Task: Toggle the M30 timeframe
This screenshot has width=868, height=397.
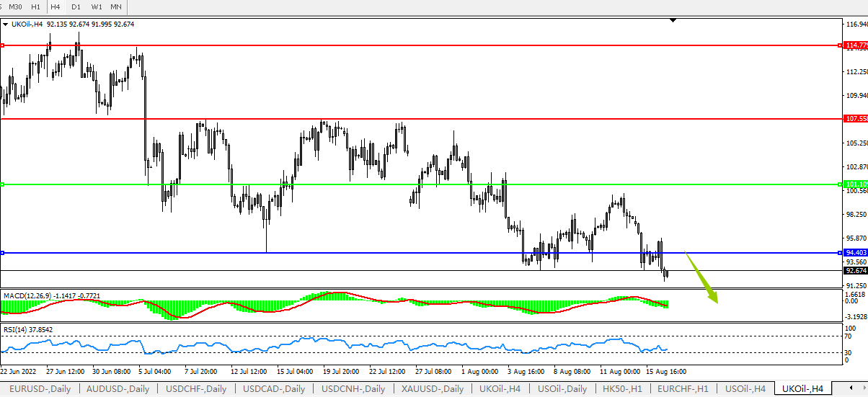Action: [15, 6]
